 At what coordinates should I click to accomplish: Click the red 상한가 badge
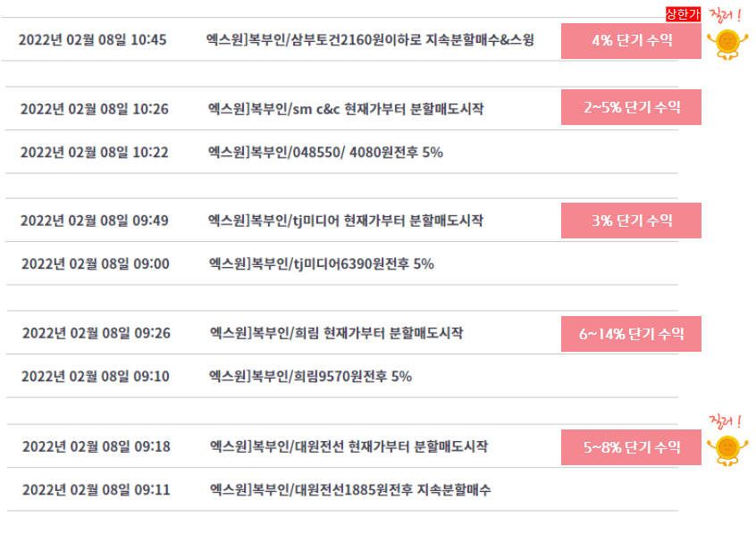(683, 14)
